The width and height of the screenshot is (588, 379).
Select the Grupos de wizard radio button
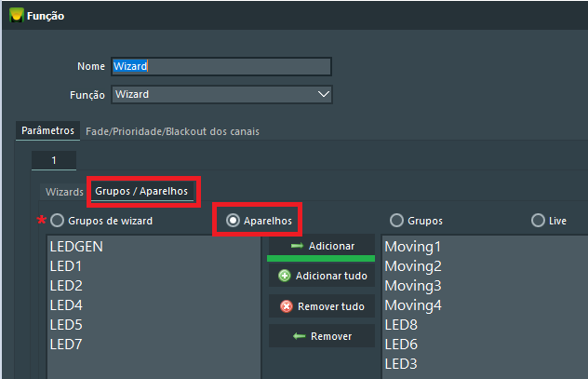[x=57, y=221]
